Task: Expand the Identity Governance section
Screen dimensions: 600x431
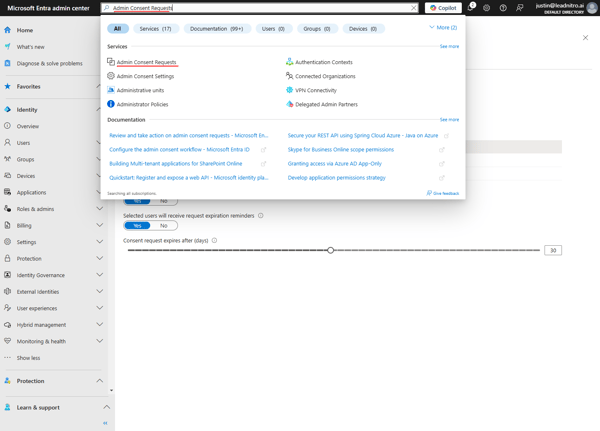Action: pos(99,275)
